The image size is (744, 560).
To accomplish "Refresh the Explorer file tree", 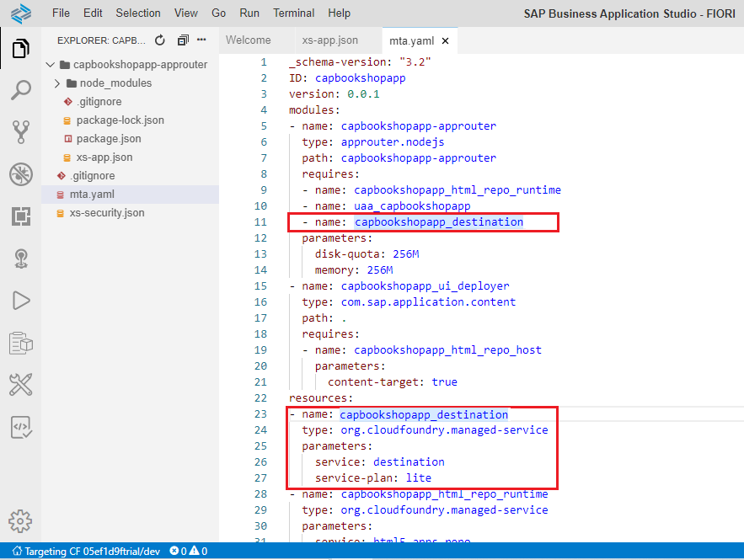I will point(159,38).
